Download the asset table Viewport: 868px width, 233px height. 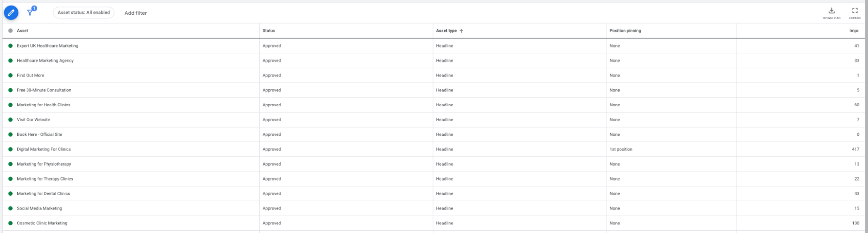coord(832,13)
